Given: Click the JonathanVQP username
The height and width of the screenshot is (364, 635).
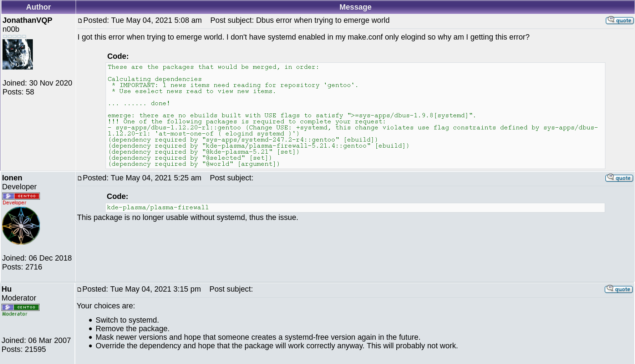Looking at the screenshot, I should (x=27, y=20).
